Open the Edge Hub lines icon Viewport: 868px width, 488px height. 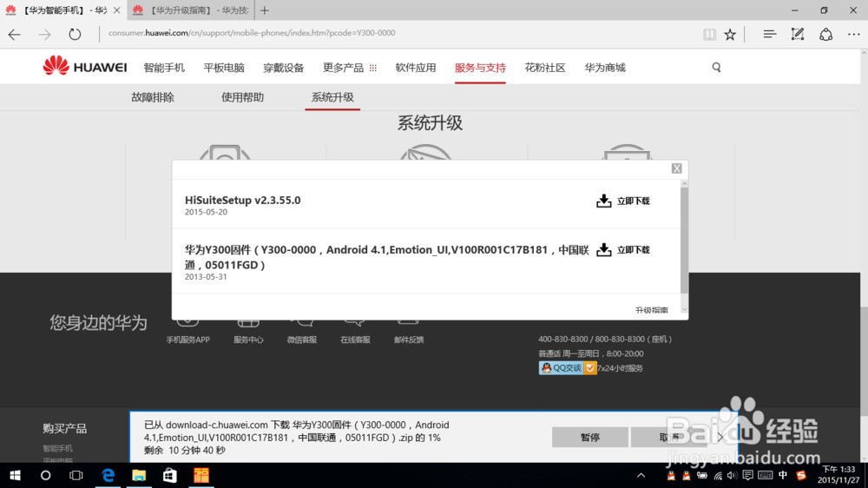[769, 35]
